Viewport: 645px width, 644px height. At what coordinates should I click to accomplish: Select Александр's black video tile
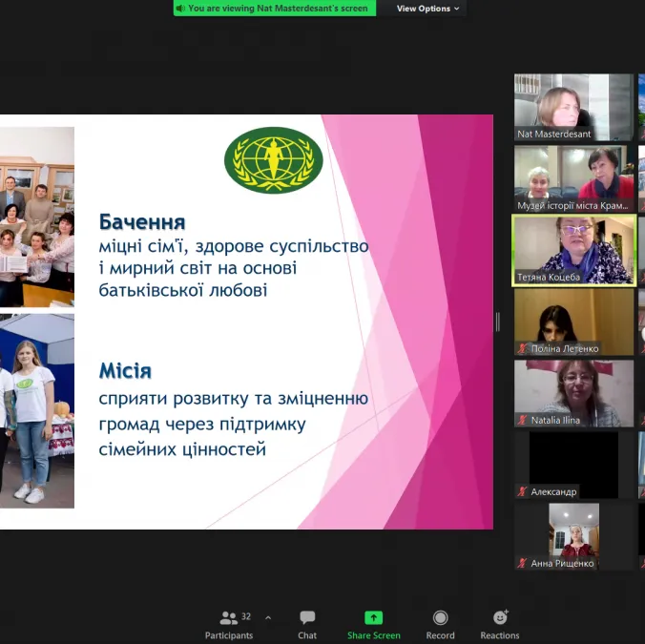573,466
